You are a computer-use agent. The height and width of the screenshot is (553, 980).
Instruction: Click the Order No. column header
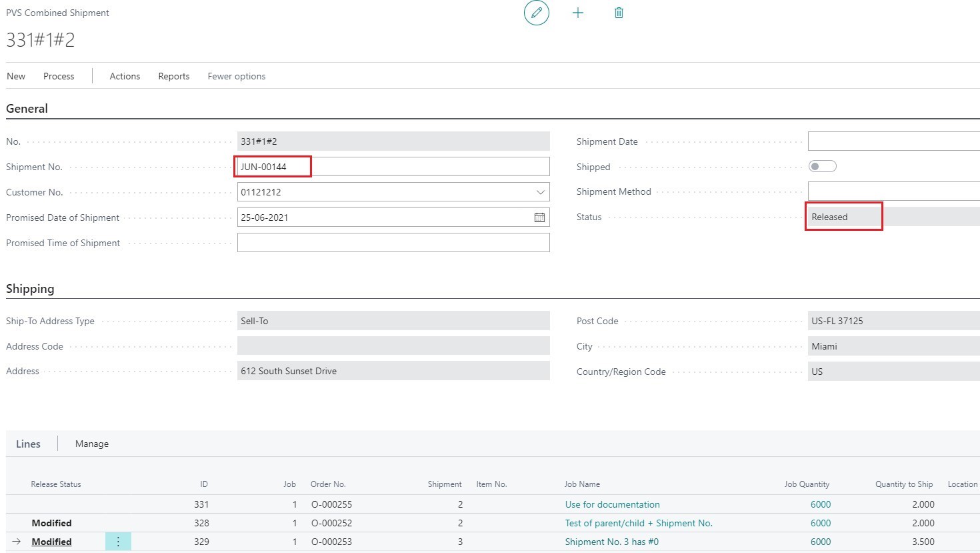[x=328, y=484]
